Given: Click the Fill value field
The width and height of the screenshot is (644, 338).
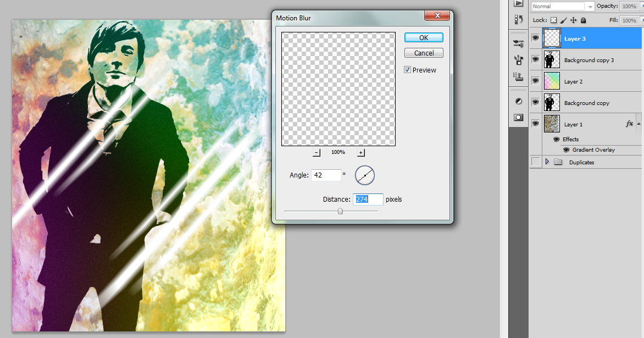Looking at the screenshot, I should point(629,20).
